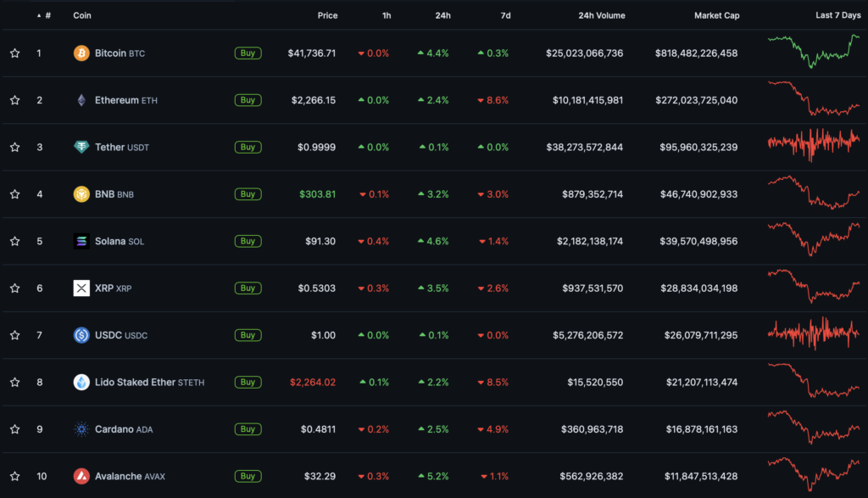Sort by the Market Cap column header
This screenshot has width=868, height=498.
point(716,15)
